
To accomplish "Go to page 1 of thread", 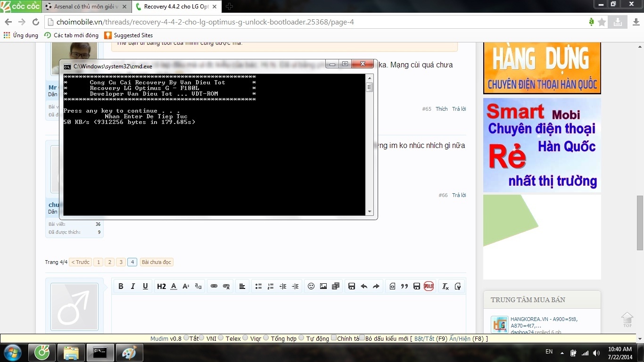I will [x=98, y=262].
